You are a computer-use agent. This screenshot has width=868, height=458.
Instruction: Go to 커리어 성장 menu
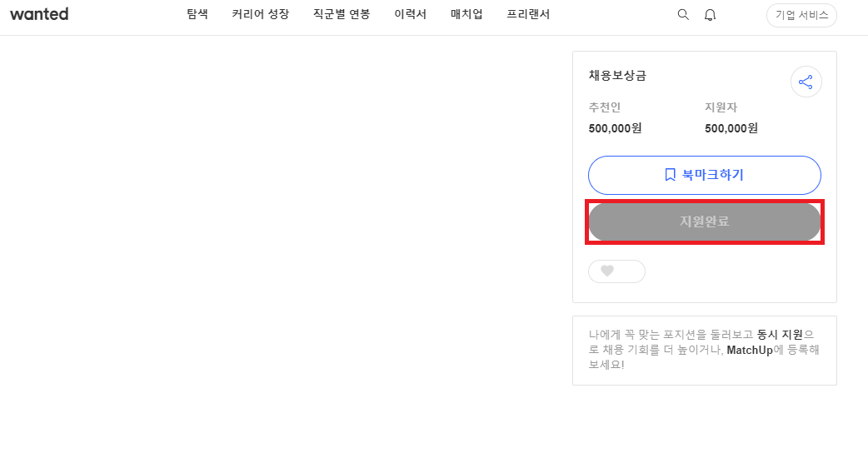[x=260, y=14]
